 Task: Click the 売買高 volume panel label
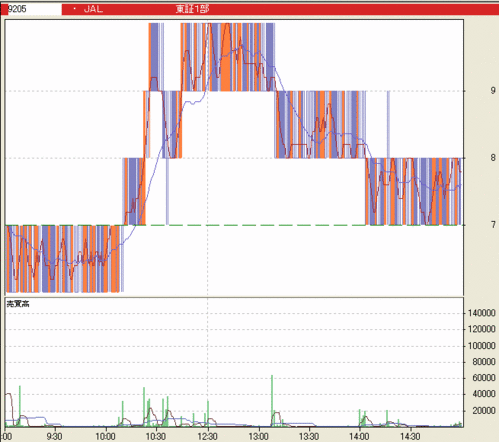18,304
